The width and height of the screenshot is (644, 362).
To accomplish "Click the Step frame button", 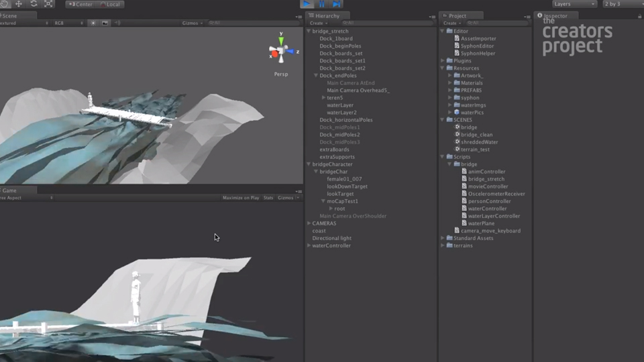I will pos(336,4).
